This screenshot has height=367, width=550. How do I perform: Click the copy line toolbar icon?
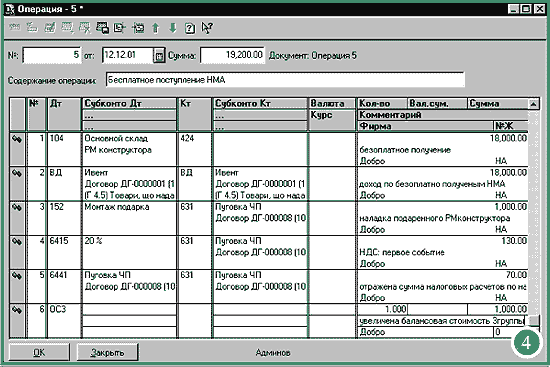point(67,27)
